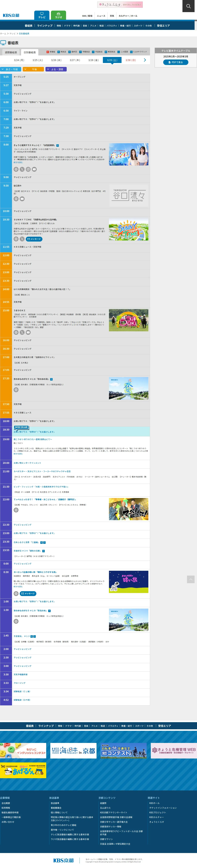Click てっぺんとったるで! program thumbnail
Screen dimensions: 197x868
[129, 509]
